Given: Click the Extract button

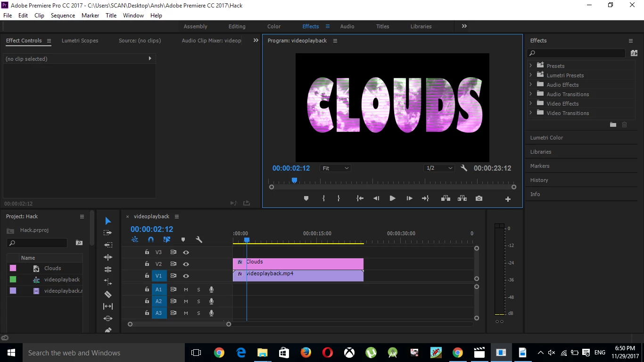Looking at the screenshot, I should pos(462,198).
